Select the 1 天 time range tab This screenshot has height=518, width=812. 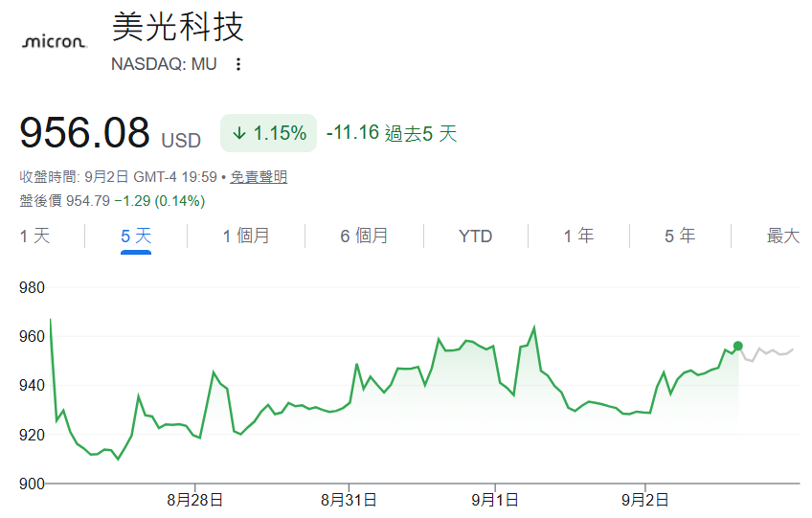[x=34, y=236]
